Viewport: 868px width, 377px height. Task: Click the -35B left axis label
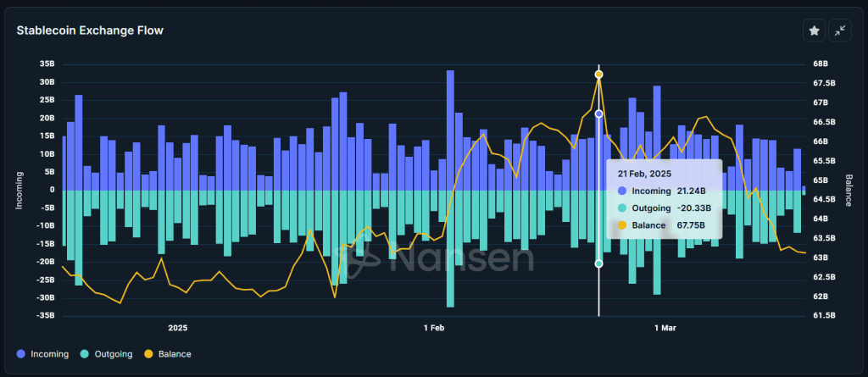click(x=47, y=315)
